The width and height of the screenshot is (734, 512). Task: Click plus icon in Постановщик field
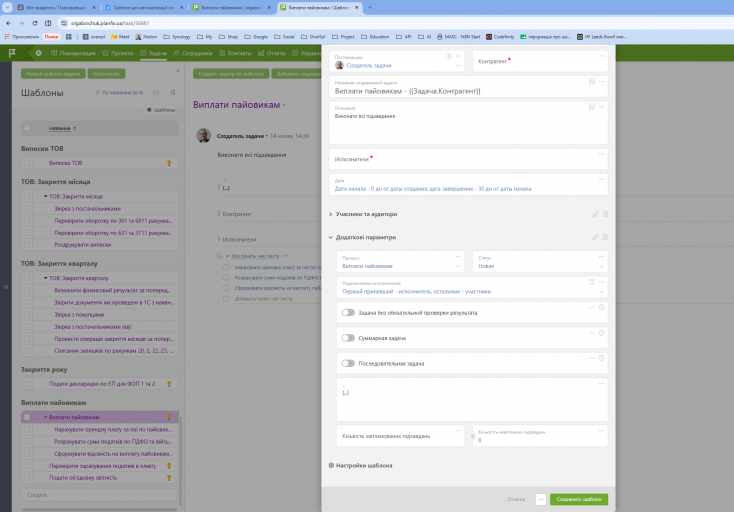point(448,56)
